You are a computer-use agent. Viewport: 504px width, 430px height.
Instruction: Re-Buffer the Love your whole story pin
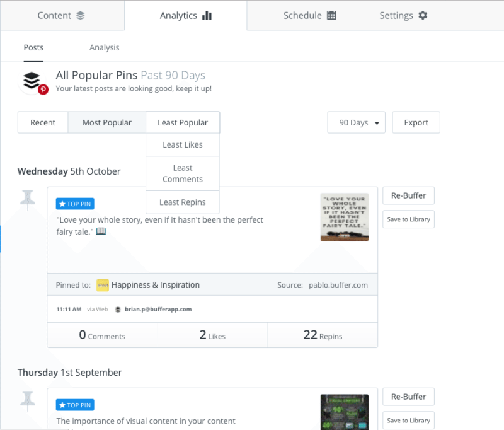pyautogui.click(x=408, y=195)
